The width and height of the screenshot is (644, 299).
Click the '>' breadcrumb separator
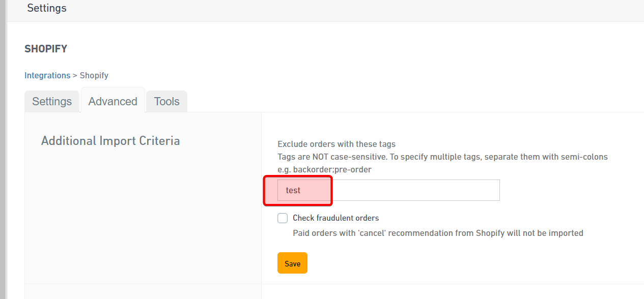(75, 75)
